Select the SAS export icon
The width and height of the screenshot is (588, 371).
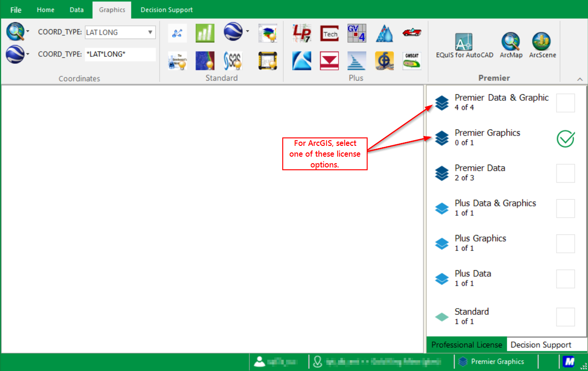[x=233, y=61]
